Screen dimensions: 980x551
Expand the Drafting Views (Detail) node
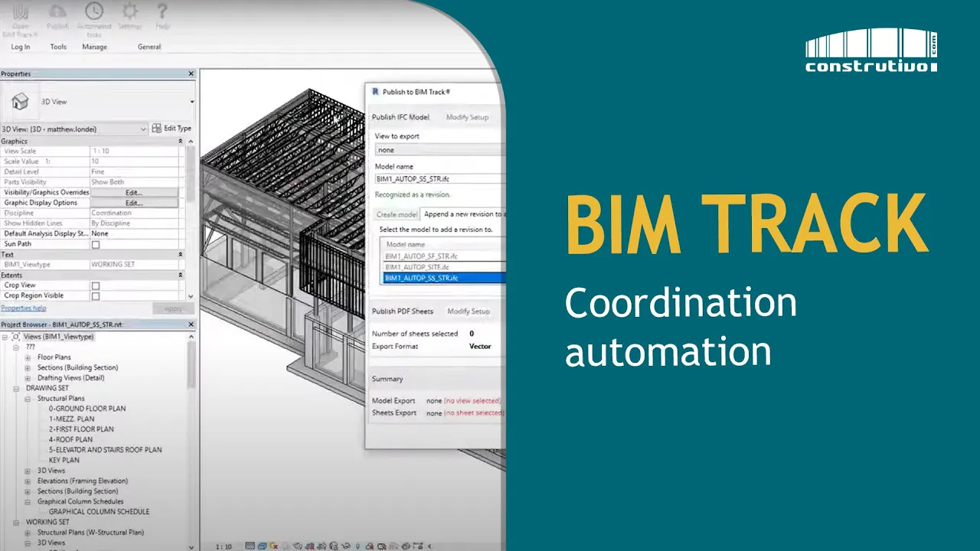click(x=28, y=378)
